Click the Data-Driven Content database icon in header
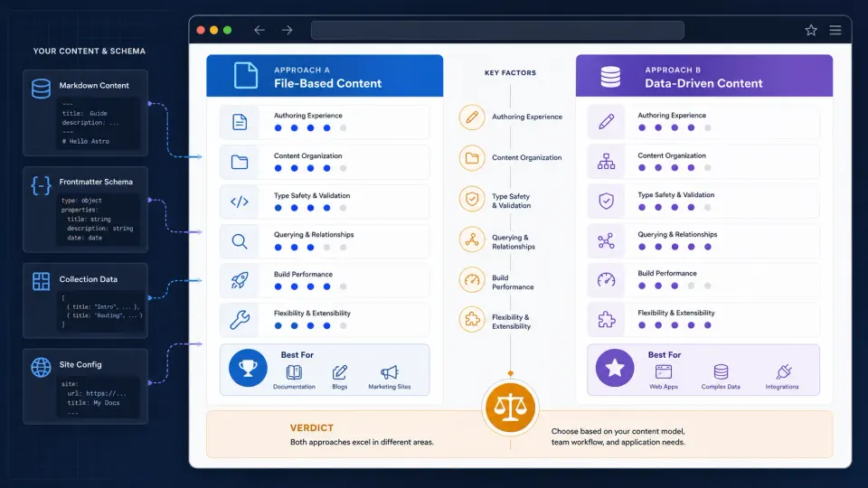This screenshot has height=488, width=868. tap(610, 76)
